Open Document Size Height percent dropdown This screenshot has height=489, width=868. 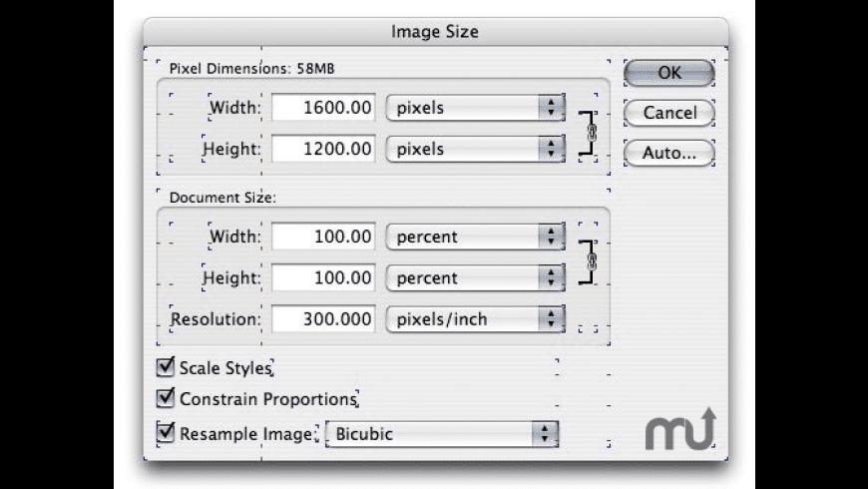(x=476, y=277)
